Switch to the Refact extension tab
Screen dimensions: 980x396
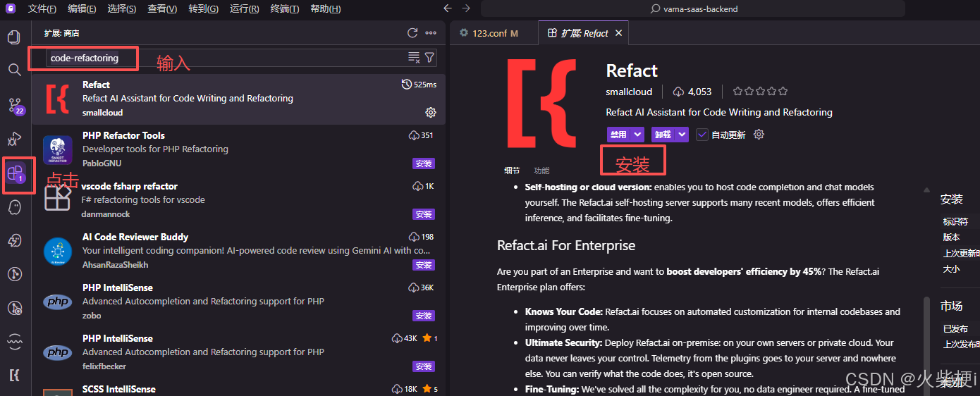583,33
